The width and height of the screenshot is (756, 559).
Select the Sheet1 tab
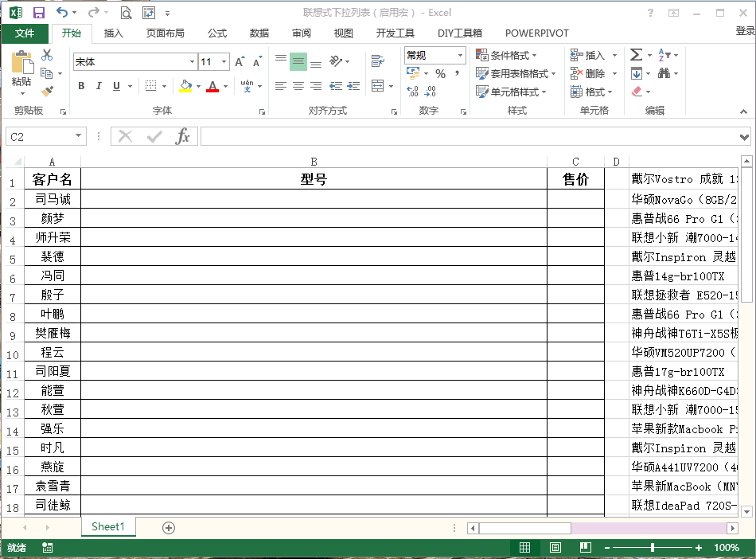point(108,526)
